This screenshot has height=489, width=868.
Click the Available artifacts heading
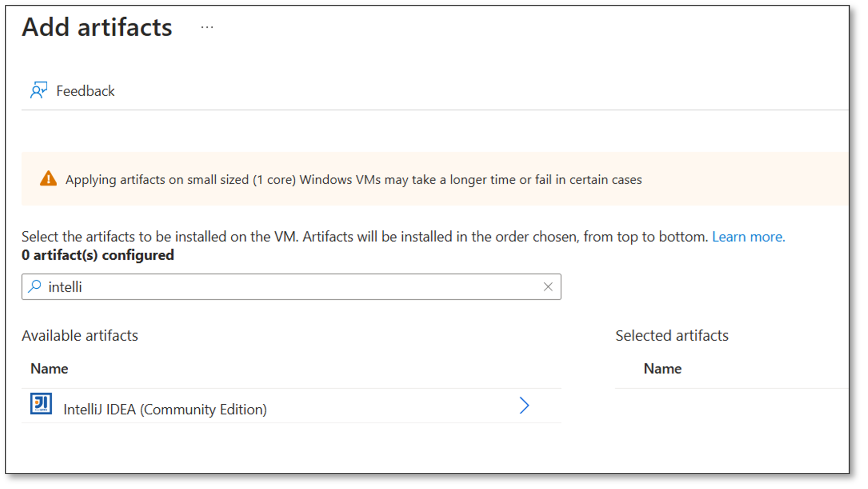point(80,335)
